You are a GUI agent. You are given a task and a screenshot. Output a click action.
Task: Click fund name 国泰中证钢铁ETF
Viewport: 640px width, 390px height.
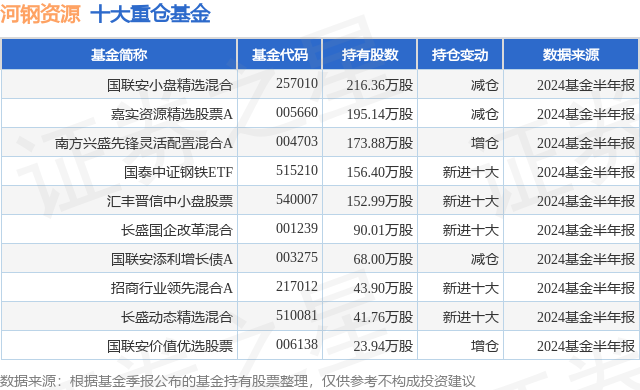click(178, 172)
